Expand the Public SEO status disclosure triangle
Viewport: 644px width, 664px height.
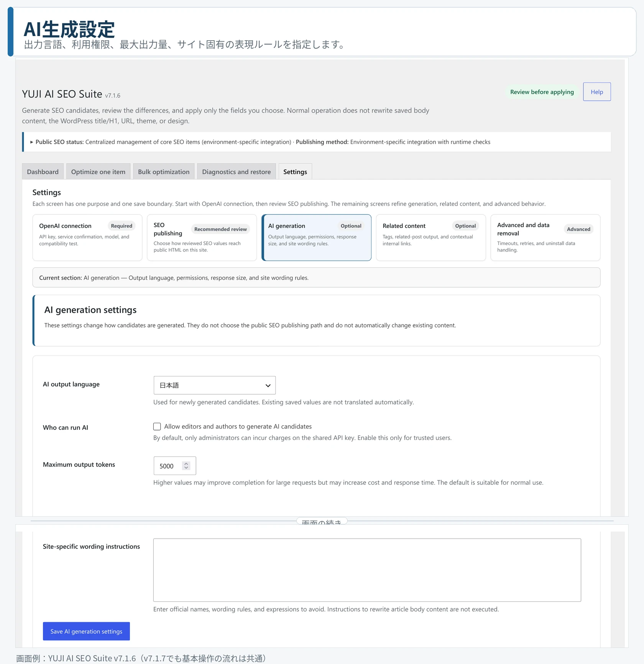(32, 142)
